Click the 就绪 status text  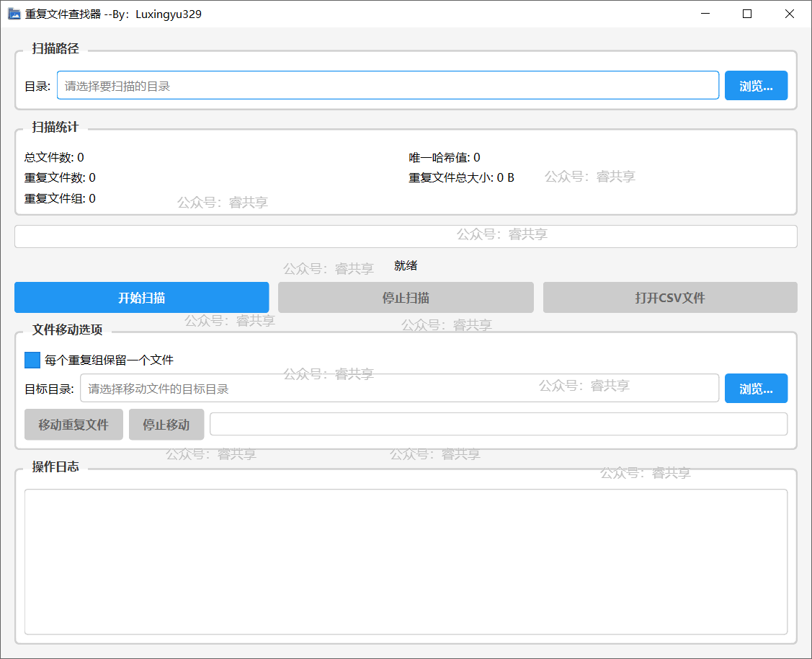tap(406, 266)
